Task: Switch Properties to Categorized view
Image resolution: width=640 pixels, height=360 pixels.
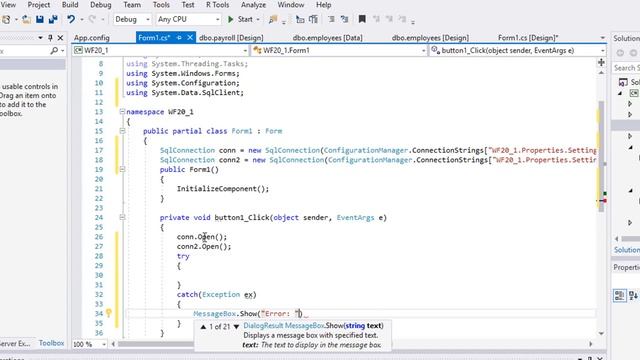Action: point(619,295)
